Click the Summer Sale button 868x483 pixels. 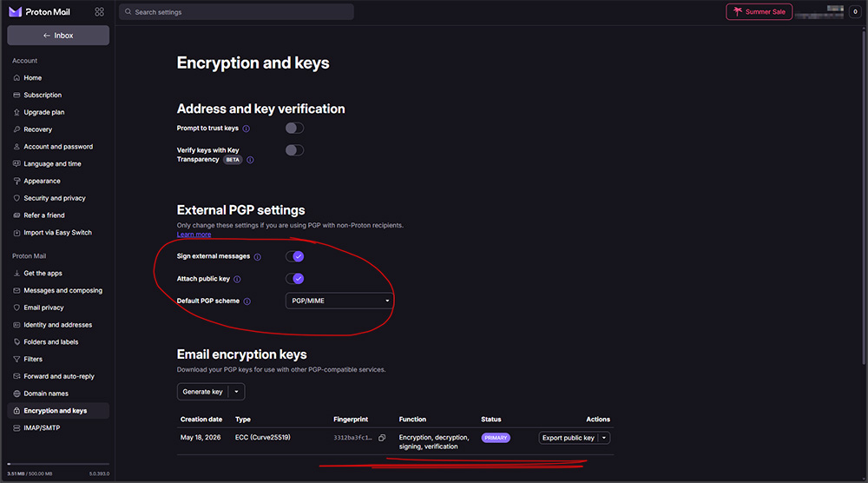pos(759,11)
